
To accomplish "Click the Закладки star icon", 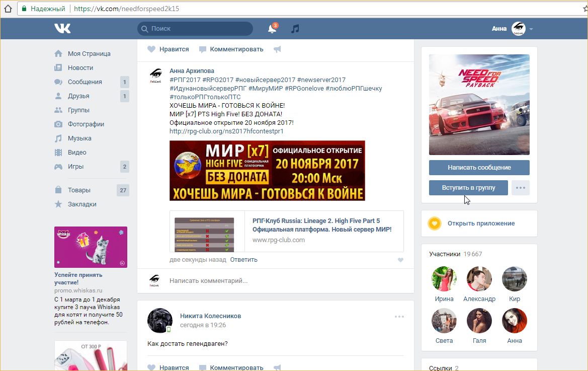I will [58, 204].
